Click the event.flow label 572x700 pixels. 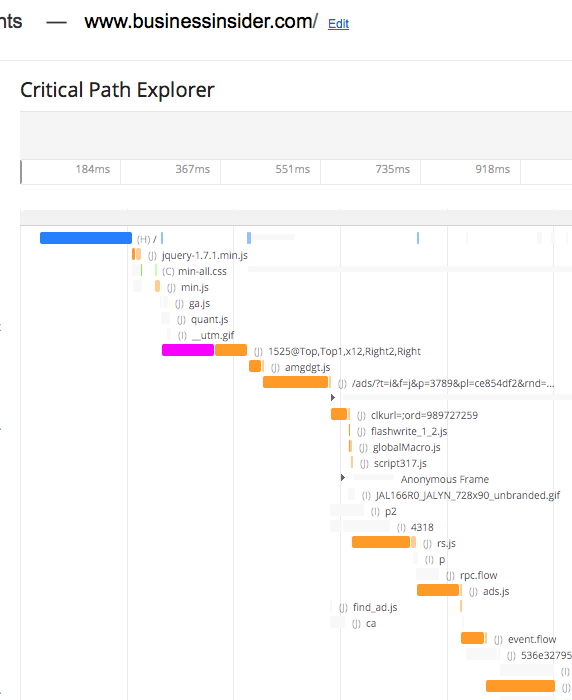532,640
